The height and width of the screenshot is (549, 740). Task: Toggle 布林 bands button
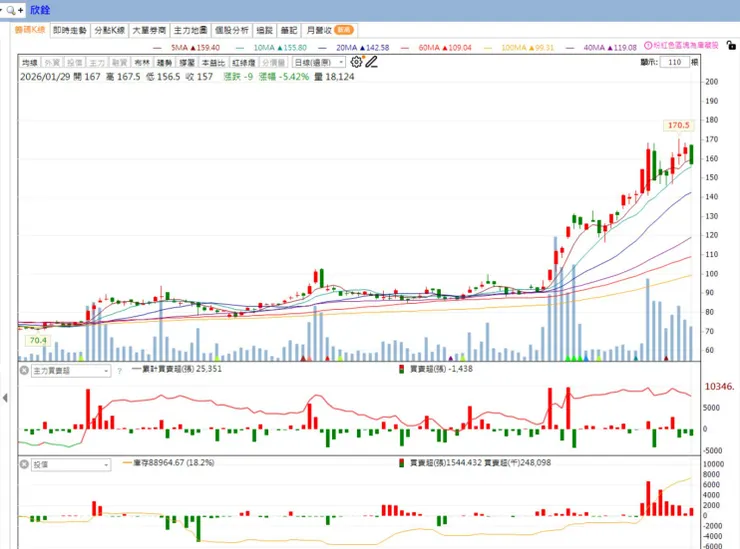point(142,62)
